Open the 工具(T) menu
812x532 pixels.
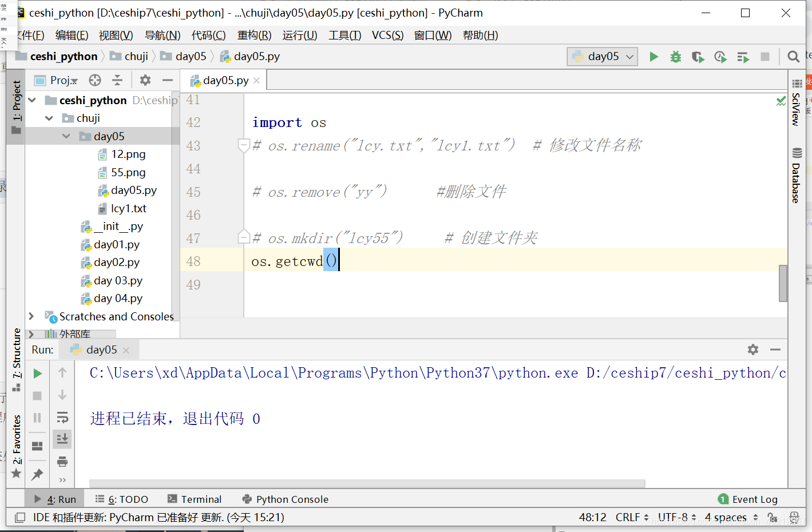coord(345,35)
